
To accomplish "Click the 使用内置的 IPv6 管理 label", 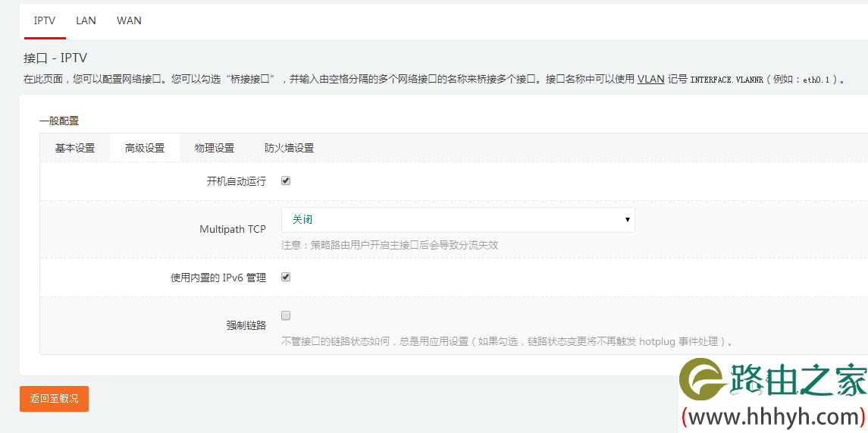I will tap(218, 278).
